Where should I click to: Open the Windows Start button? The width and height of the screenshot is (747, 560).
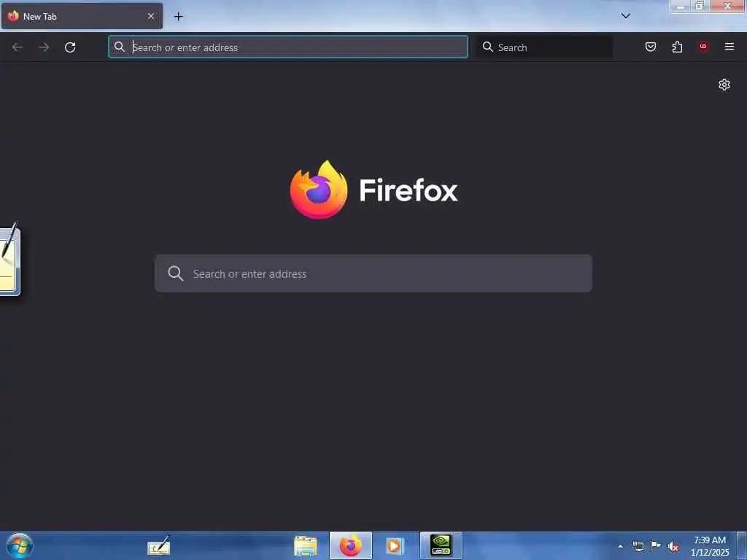[x=19, y=545]
